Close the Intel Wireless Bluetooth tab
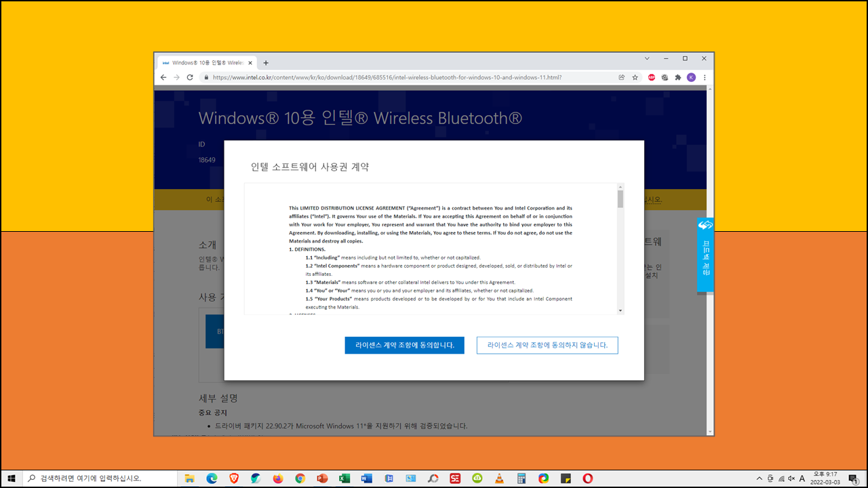Image resolution: width=868 pixels, height=488 pixels. click(x=250, y=62)
